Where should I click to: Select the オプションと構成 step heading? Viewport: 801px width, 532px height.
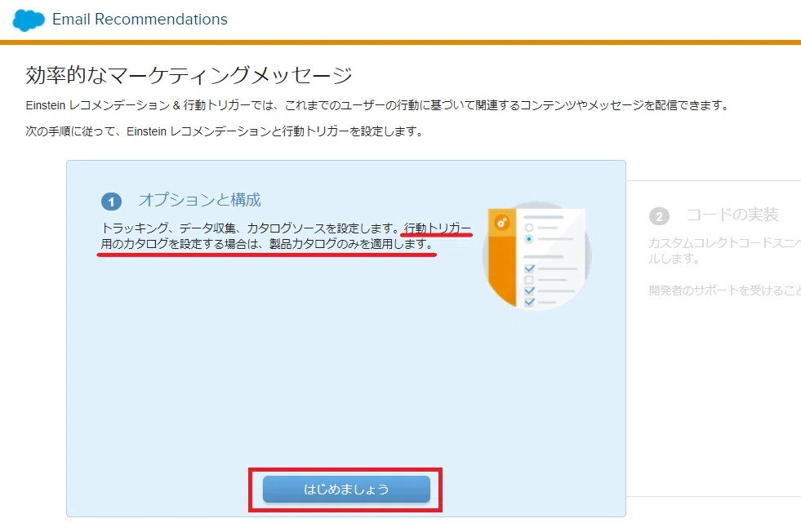coord(200,200)
